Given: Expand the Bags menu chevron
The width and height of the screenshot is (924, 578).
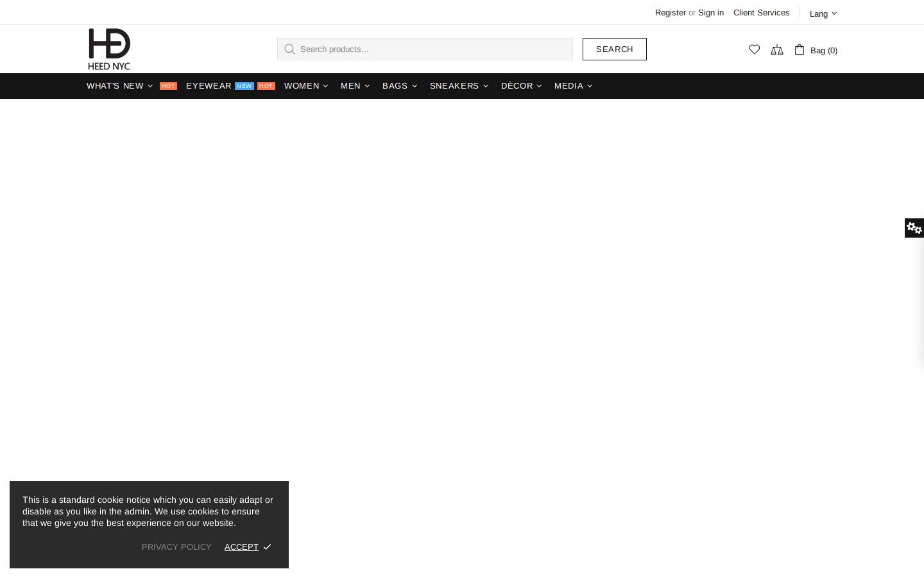Looking at the screenshot, I should coord(415,86).
